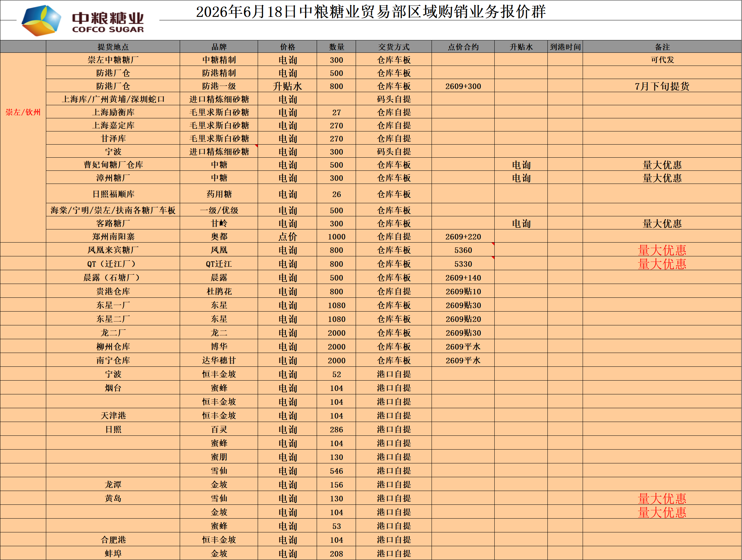The width and height of the screenshot is (742, 560).
Task: Click the 中糖精制 brand cell
Action: click(219, 60)
